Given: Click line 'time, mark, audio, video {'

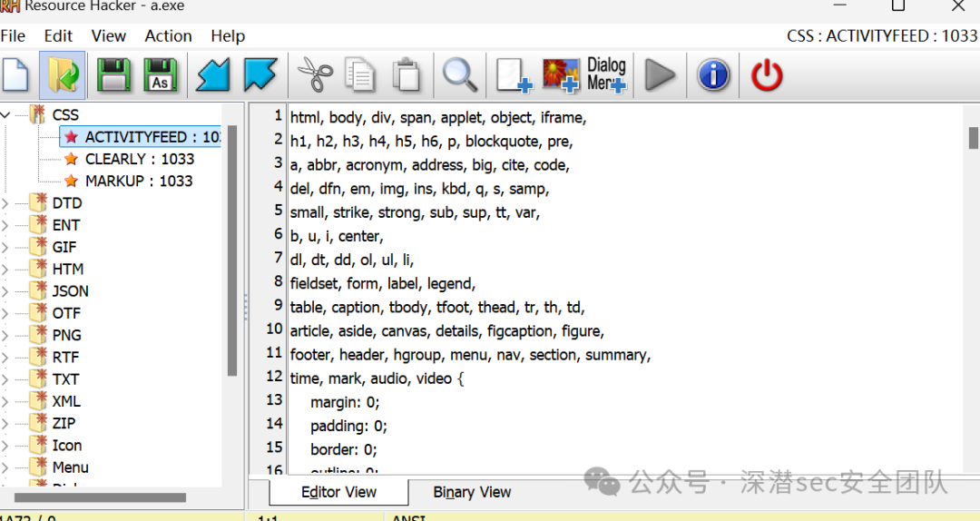Looking at the screenshot, I should click(x=377, y=378).
